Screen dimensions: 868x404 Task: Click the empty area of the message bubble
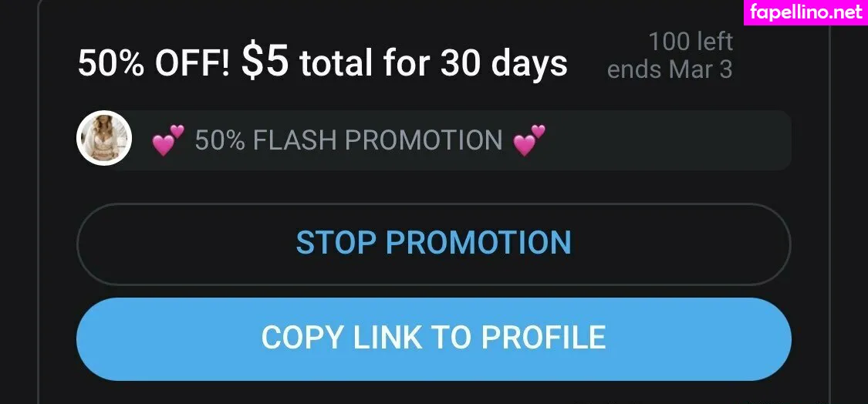[664, 140]
